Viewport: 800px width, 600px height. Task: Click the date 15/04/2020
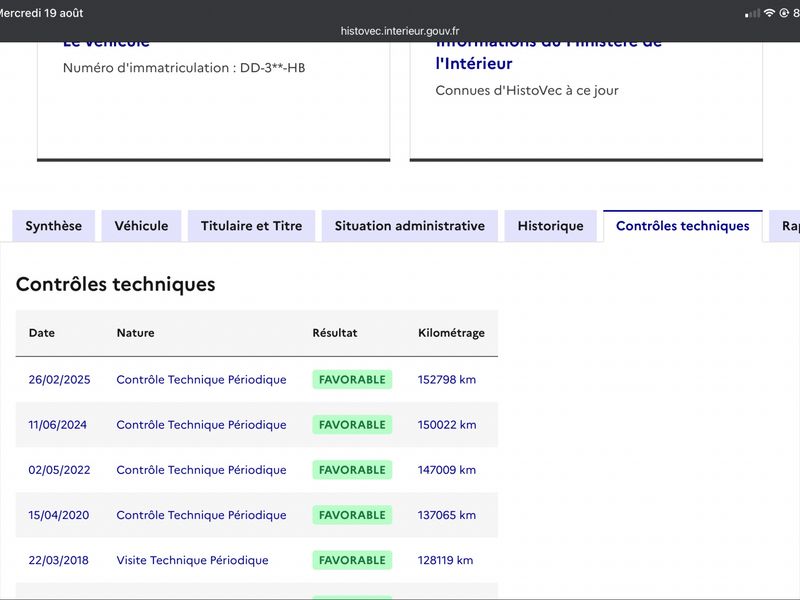click(x=59, y=515)
